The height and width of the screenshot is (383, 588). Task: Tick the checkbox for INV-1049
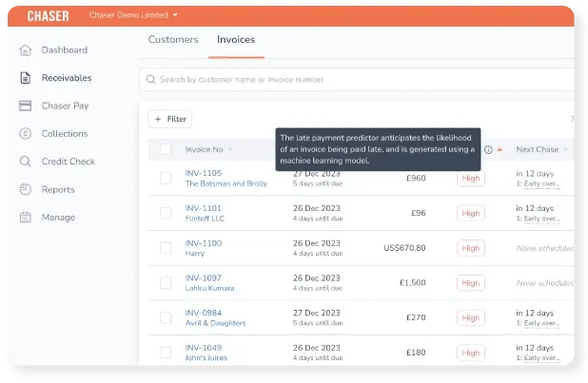click(x=166, y=353)
